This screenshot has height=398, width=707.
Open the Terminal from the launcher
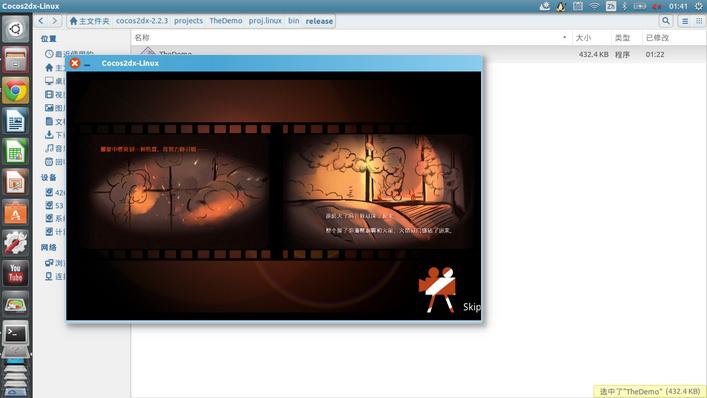tap(15, 334)
